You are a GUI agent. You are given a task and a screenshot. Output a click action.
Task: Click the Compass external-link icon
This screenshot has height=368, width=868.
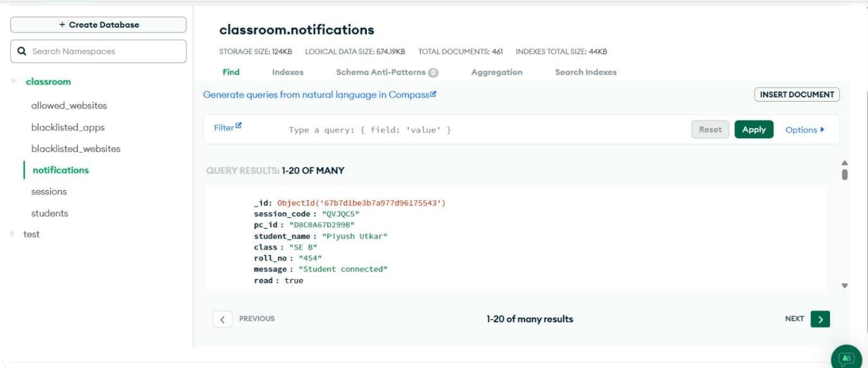coord(433,94)
